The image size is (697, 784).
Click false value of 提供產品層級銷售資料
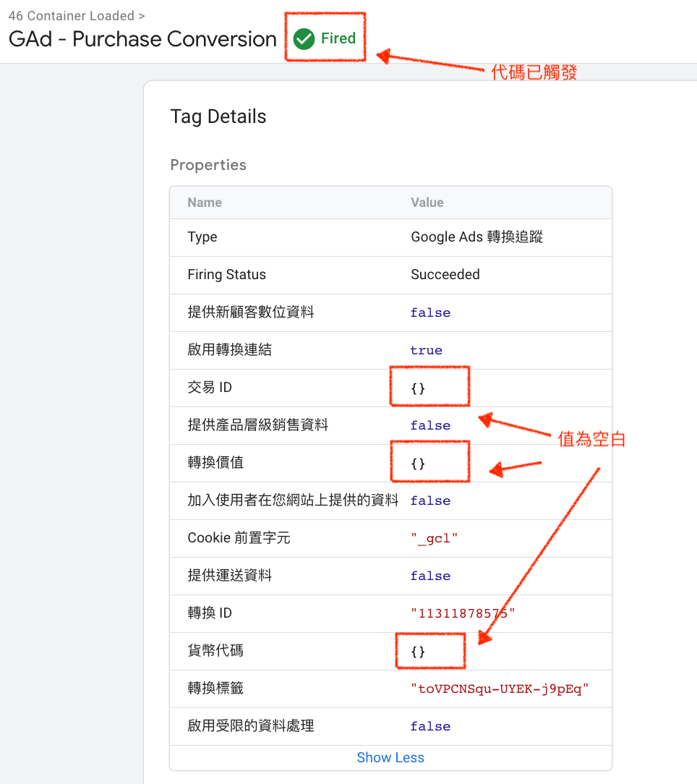pos(430,426)
